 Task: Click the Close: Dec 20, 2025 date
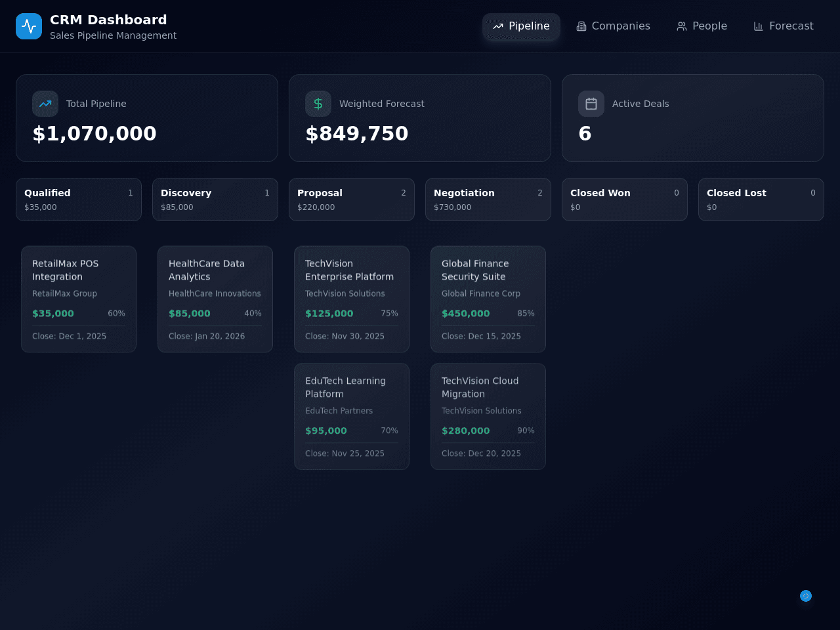coord(481,453)
